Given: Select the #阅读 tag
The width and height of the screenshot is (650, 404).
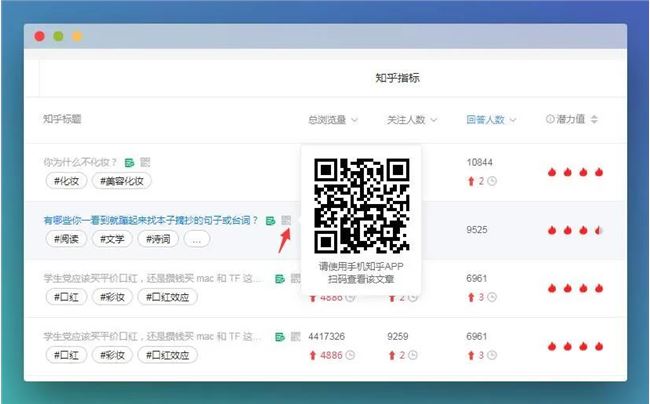Looking at the screenshot, I should click(x=66, y=239).
